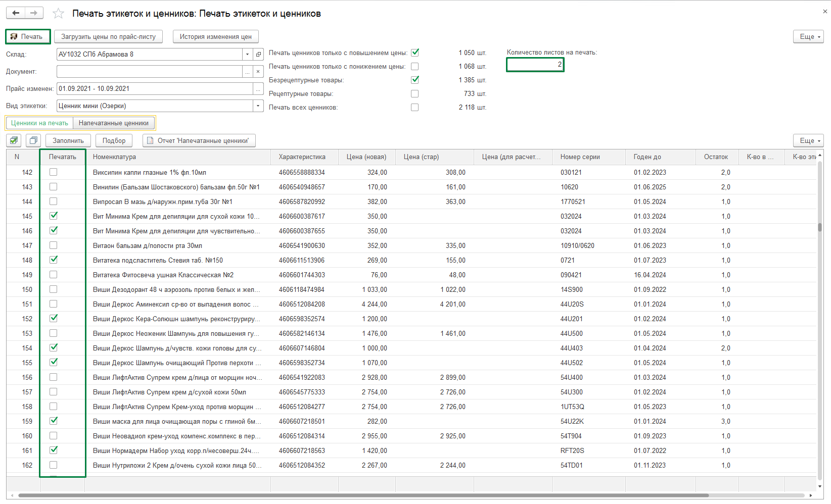Expand the top-right Еще menu
Screen dimensions: 831x504
coord(808,36)
